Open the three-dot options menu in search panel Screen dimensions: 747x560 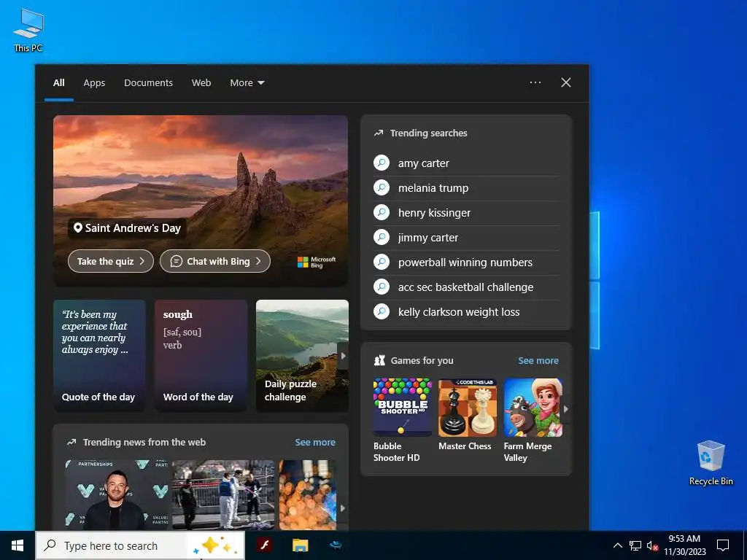pyautogui.click(x=535, y=82)
